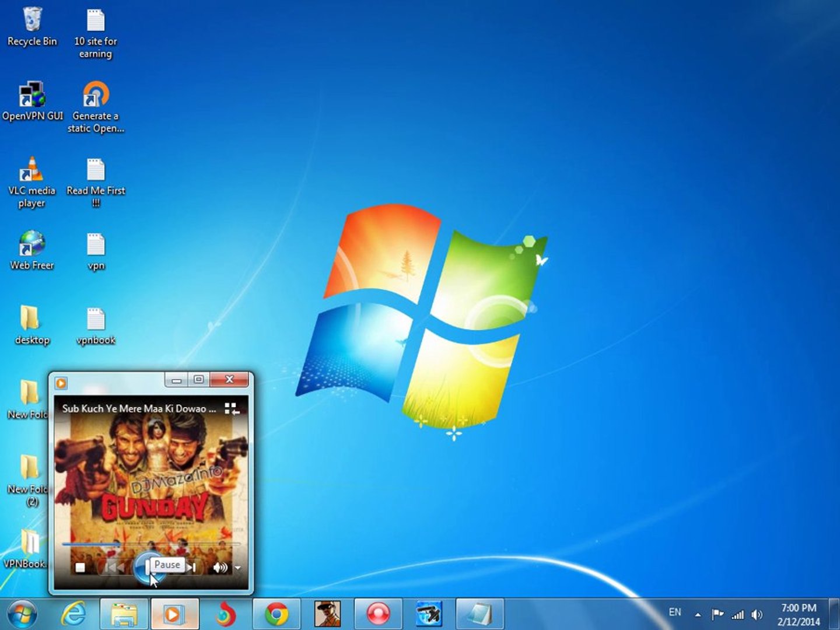The height and width of the screenshot is (630, 840).
Task: Switch to Library view icon
Action: point(232,408)
